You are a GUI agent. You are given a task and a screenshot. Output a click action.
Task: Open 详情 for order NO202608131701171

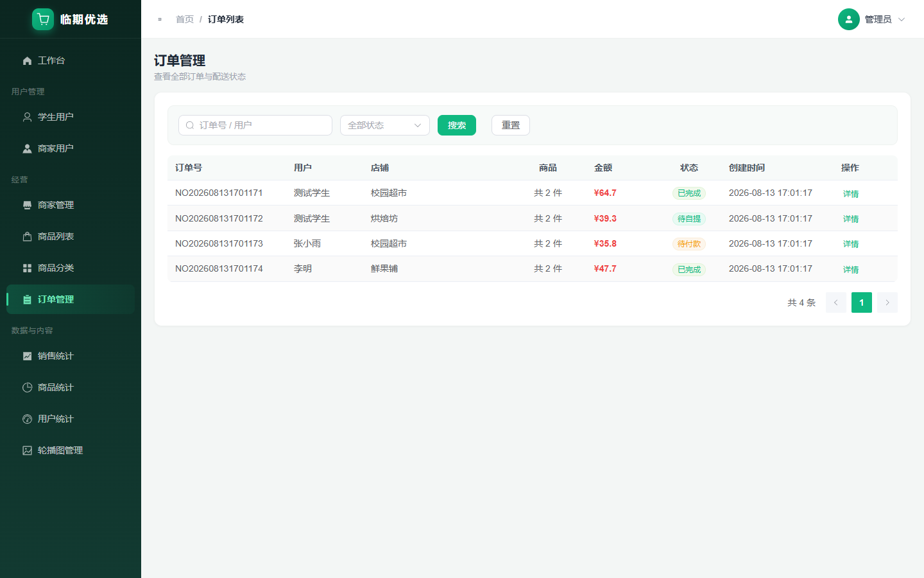851,193
